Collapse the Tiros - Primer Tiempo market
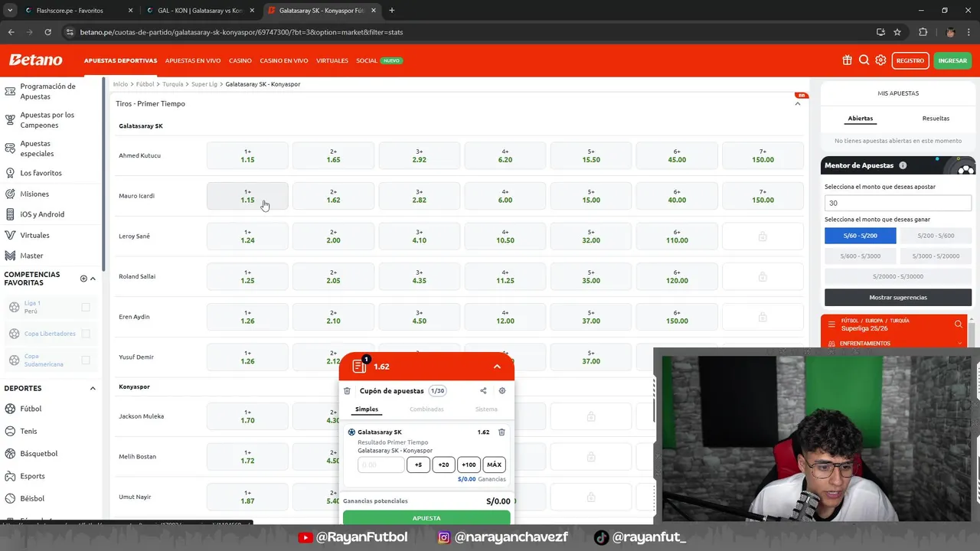Screen dimensions: 980x551 797,103
